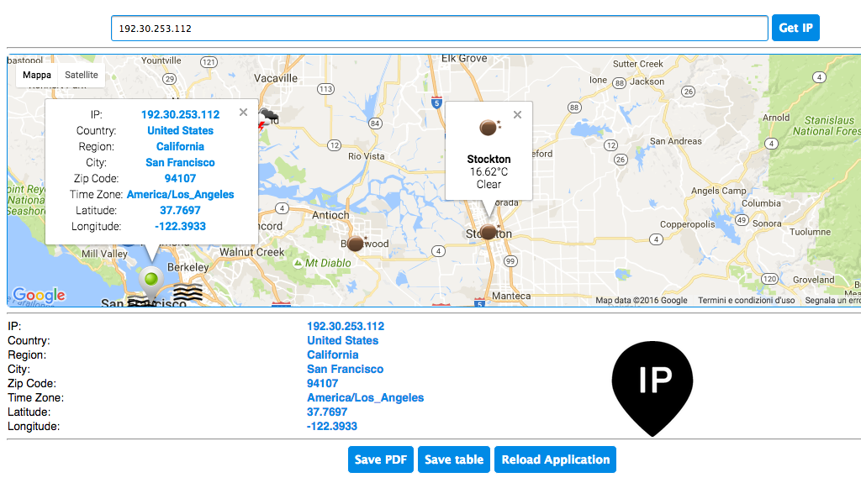Screen dimensions: 861x504
Task: Dismiss the Stockton weather popup
Action: (x=517, y=114)
